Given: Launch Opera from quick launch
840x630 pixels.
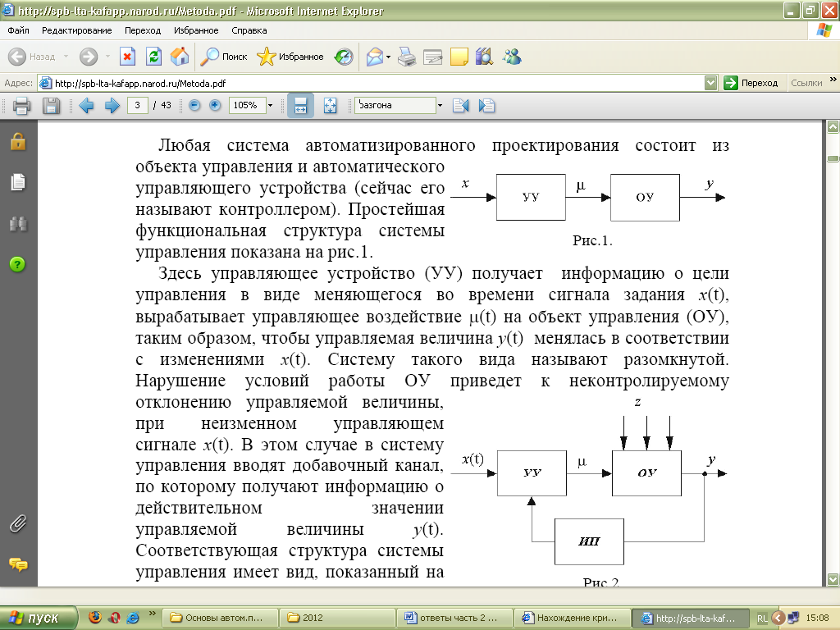Looking at the screenshot, I should 114,618.
